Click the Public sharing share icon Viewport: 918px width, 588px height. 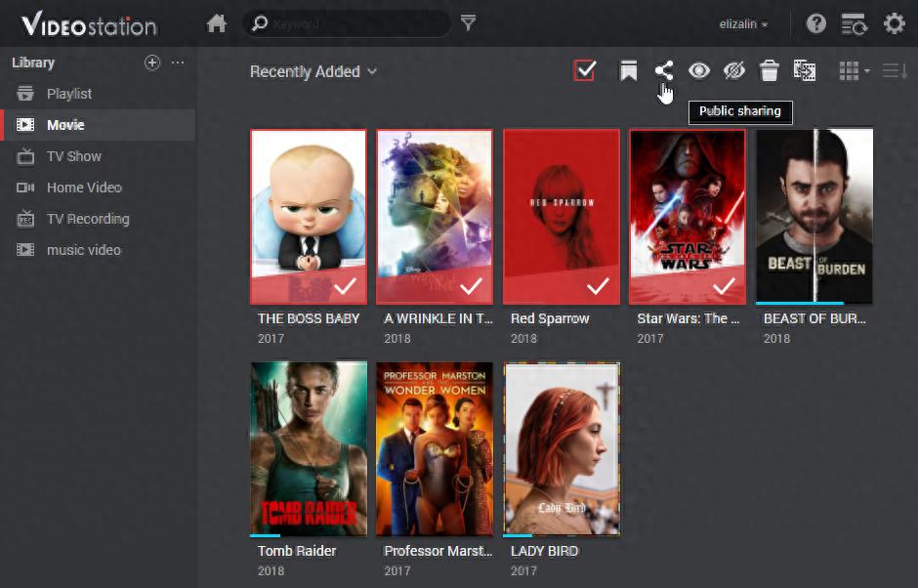(x=664, y=71)
